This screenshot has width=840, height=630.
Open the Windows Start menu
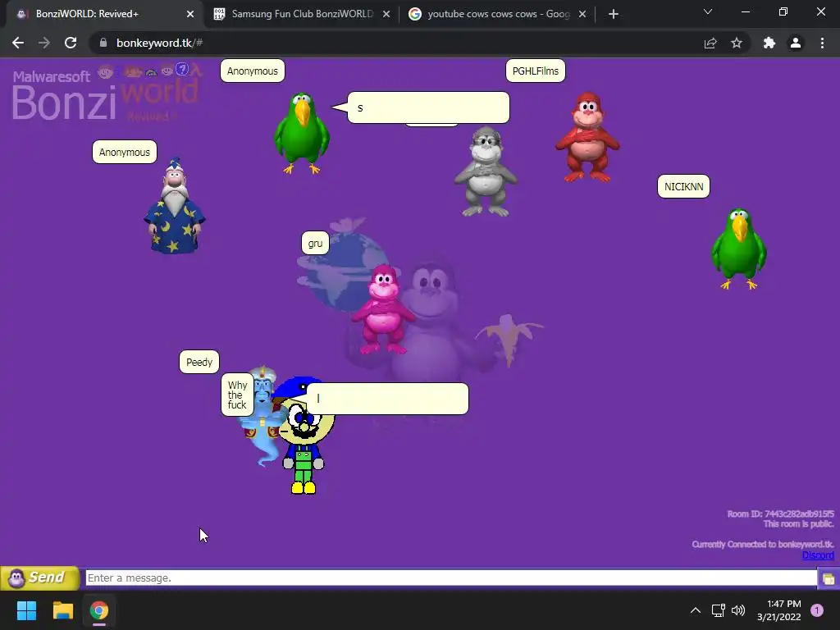tap(27, 610)
